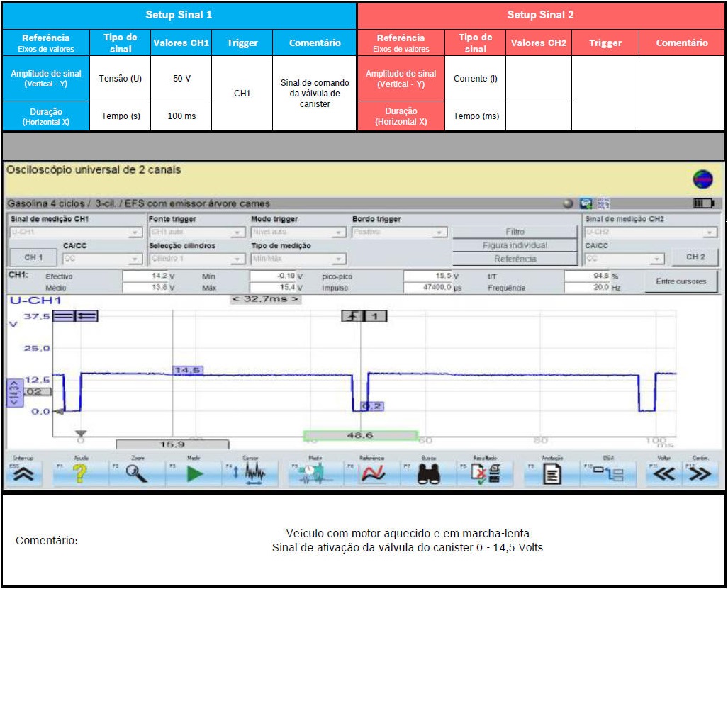Viewport: 728px width, 713px height.
Task: Click the Interrupt (ESC) up-arrows icon
Action: point(23,474)
